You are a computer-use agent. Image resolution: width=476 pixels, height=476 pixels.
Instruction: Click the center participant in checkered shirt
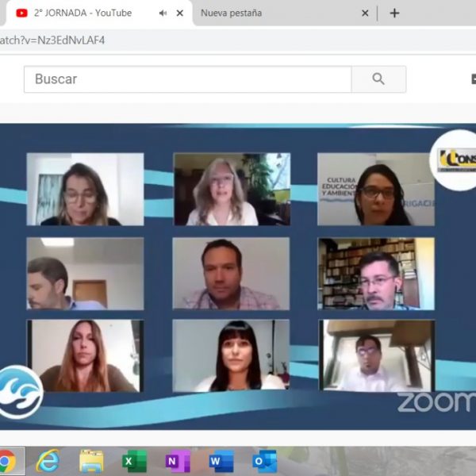[231, 274]
